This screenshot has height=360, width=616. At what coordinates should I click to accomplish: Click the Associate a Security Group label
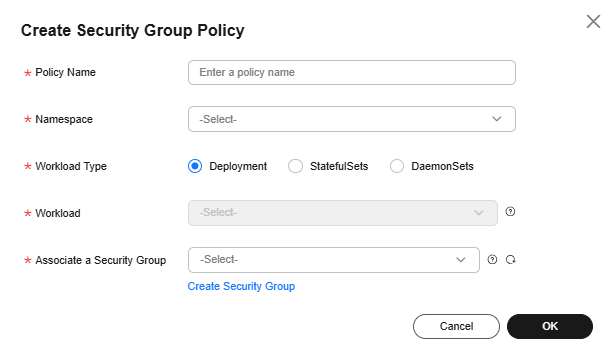(101, 260)
